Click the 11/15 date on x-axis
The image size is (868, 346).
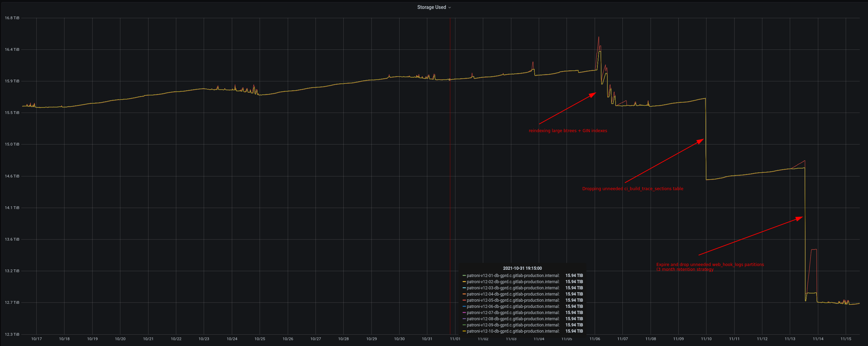point(846,339)
